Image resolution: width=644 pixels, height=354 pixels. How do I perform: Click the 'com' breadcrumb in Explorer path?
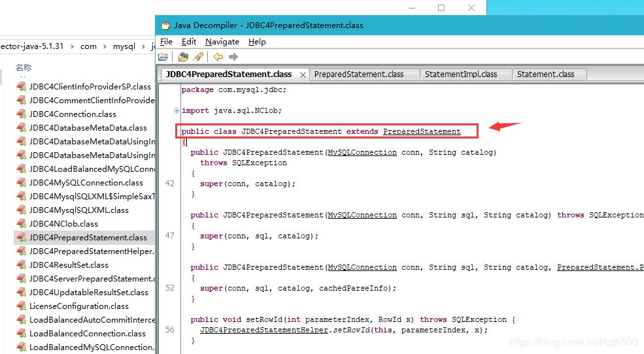[88, 46]
